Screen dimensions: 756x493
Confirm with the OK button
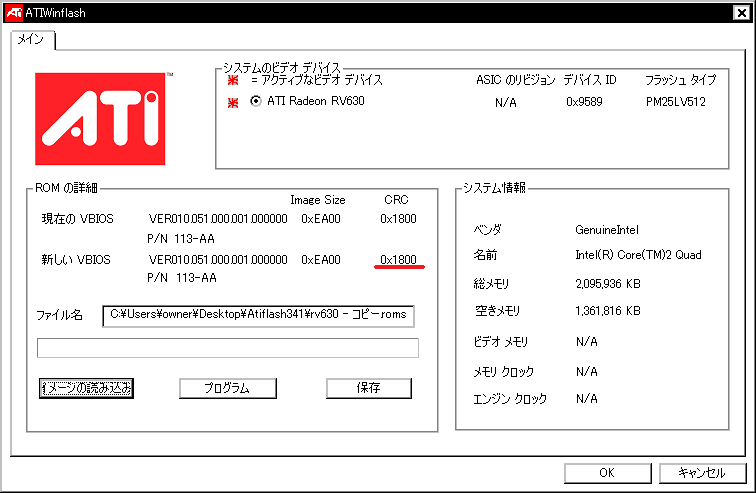tap(608, 473)
